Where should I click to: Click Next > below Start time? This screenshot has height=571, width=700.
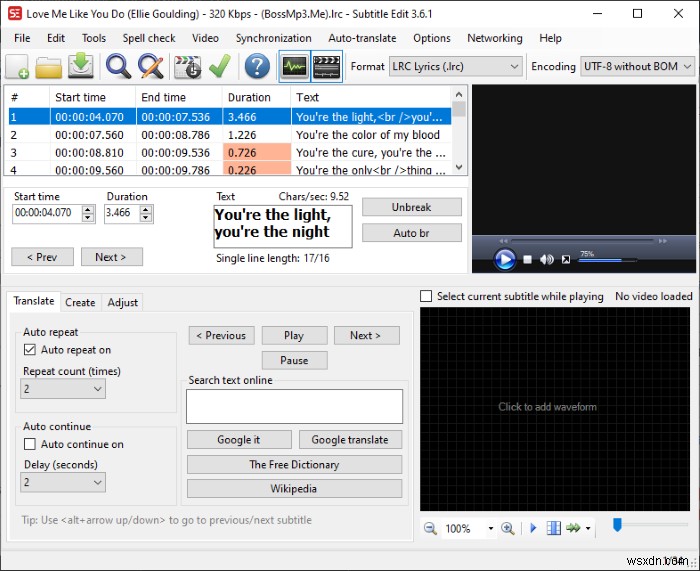tap(112, 257)
